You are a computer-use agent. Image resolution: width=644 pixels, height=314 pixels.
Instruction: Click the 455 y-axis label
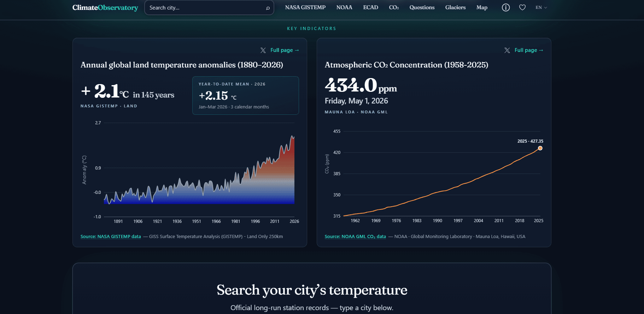(337, 131)
